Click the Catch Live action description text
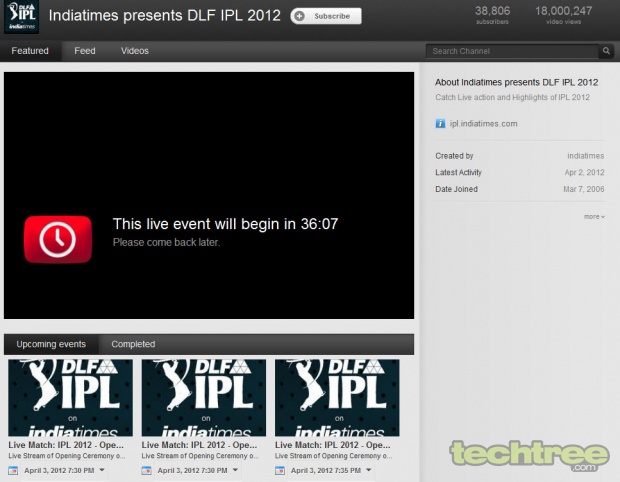The width and height of the screenshot is (620, 482). coord(512,97)
